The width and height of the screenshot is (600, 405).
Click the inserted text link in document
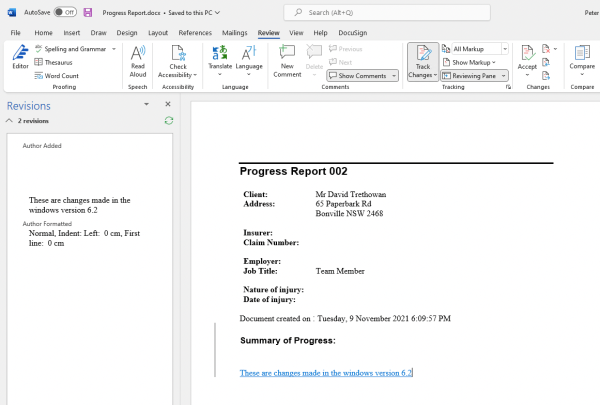325,373
